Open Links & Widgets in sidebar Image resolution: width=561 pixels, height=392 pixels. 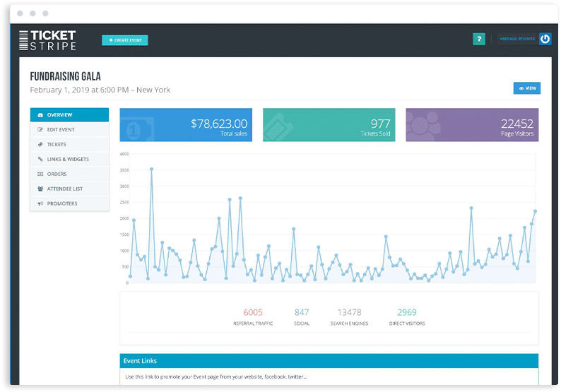click(x=69, y=160)
